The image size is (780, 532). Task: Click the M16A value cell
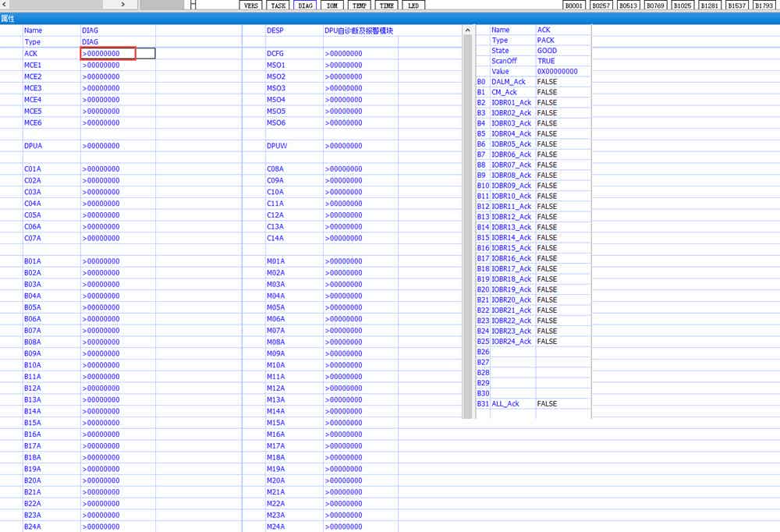point(360,434)
